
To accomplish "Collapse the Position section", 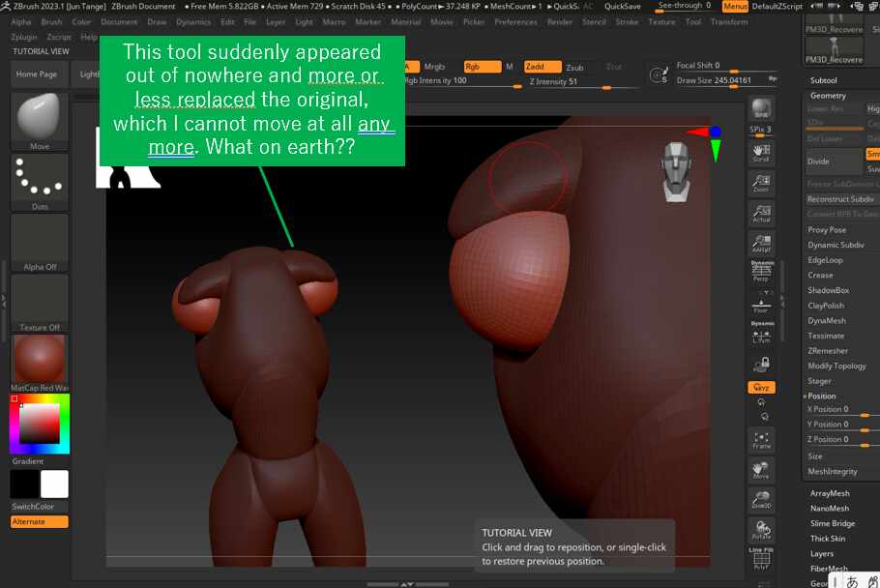I will [x=822, y=396].
